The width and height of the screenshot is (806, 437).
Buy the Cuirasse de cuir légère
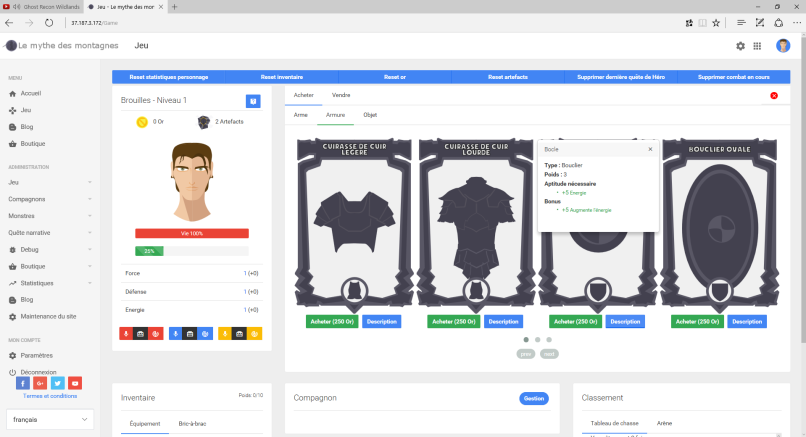tap(332, 322)
